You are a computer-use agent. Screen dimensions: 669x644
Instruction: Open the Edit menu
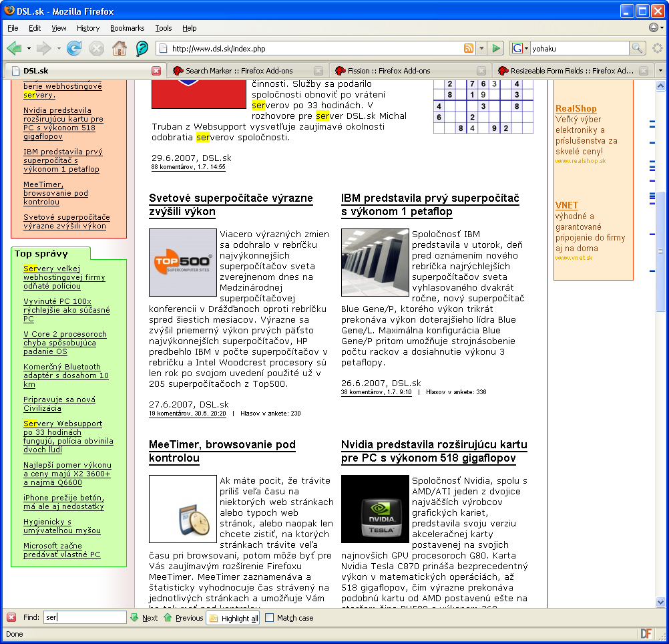point(35,28)
